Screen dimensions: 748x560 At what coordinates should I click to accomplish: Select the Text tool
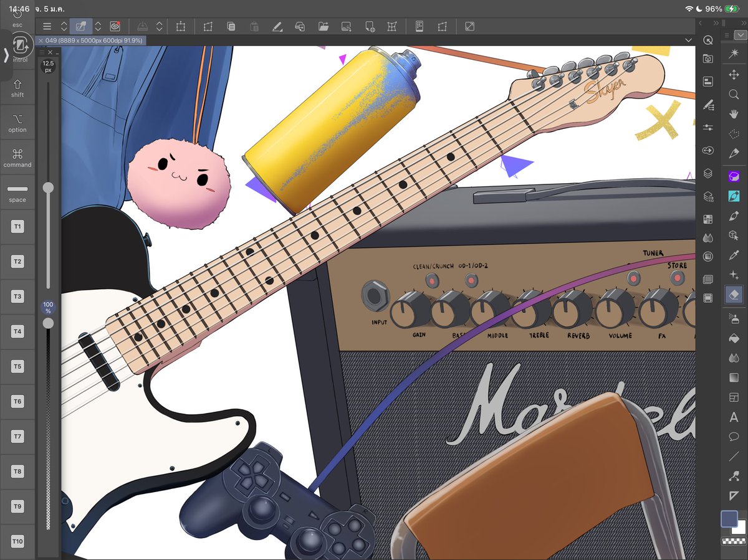click(734, 417)
